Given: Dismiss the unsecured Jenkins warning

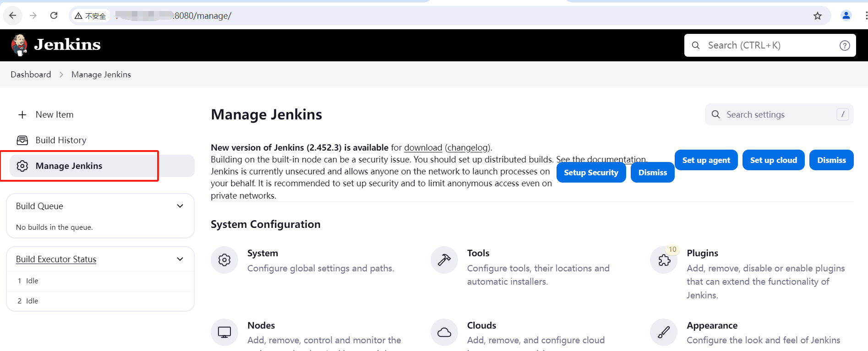Looking at the screenshot, I should 652,173.
